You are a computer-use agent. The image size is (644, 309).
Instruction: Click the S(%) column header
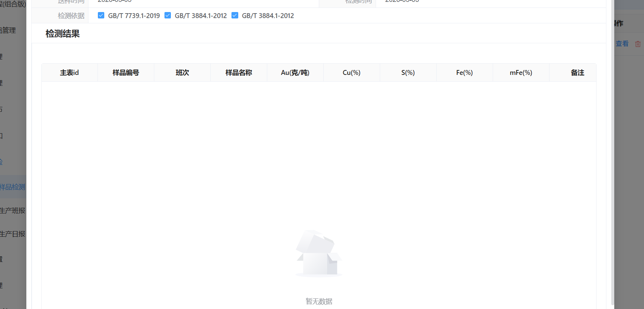[408, 73]
